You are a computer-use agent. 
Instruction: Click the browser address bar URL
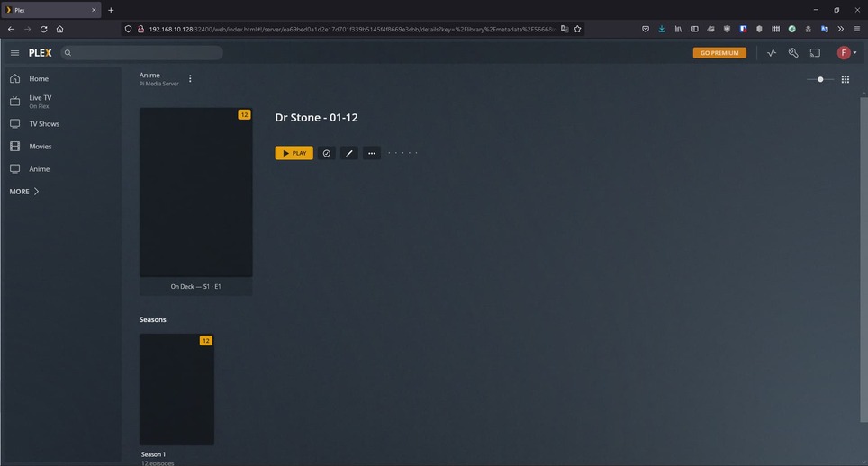(352, 30)
